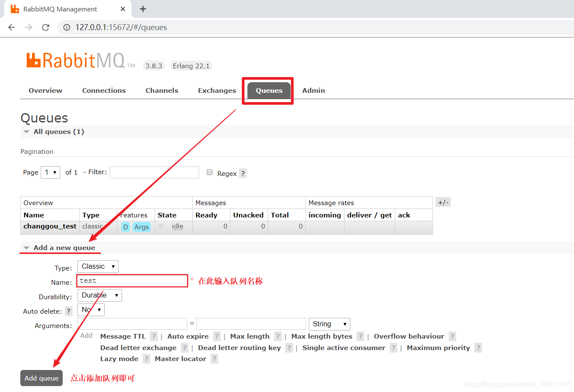The height and width of the screenshot is (392, 574).
Task: Focus the Filter input field
Action: (x=154, y=172)
